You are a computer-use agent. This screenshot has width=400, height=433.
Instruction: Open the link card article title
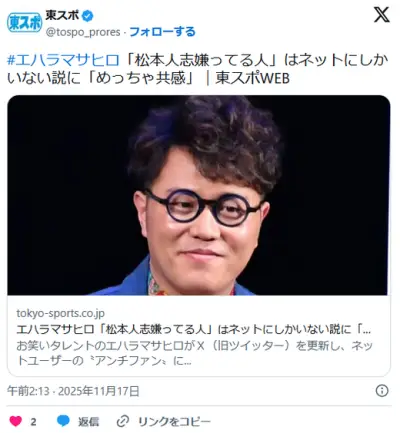[193, 329]
